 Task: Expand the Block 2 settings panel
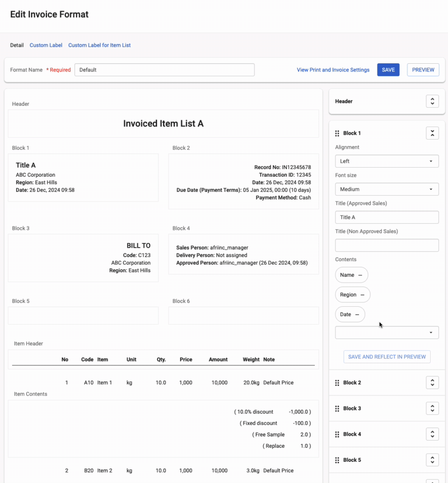click(432, 383)
